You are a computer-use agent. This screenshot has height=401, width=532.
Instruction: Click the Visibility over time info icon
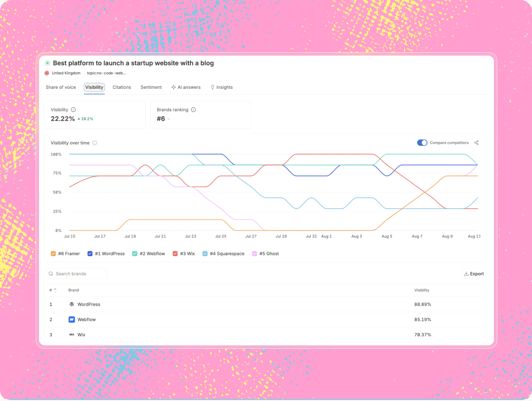(95, 143)
